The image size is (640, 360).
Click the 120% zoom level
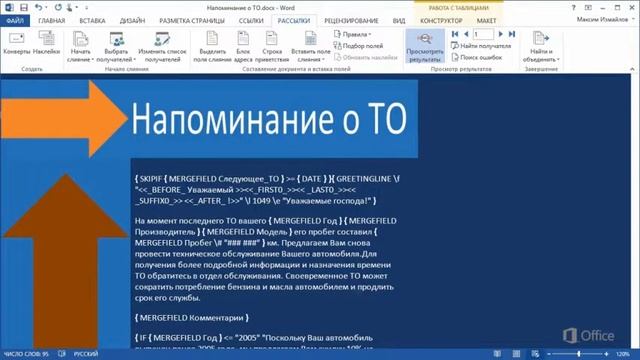click(623, 354)
